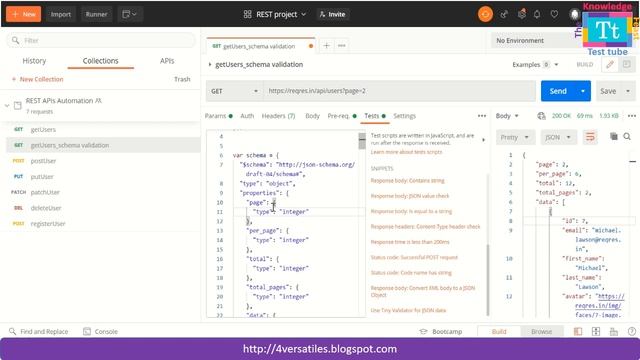Toggle the sidebar layout icon
The image size is (640, 360).
[x=578, y=331]
